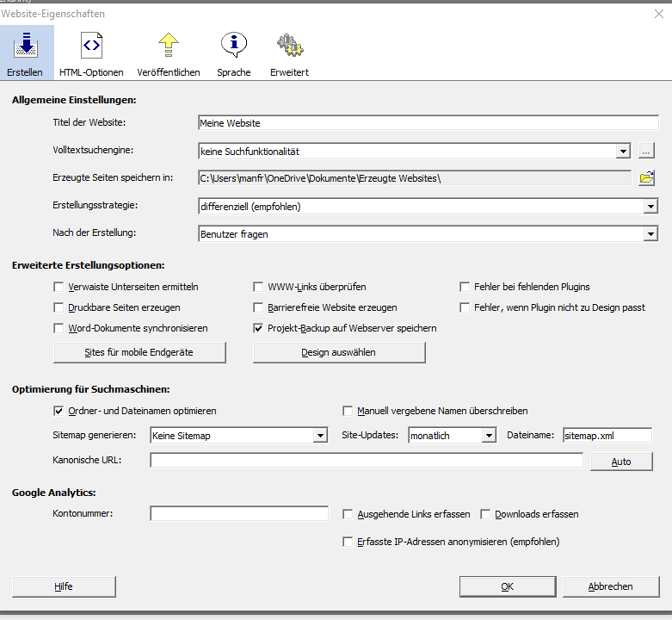Expand the Erstellungsstrategie dropdown
Image resolution: width=672 pixels, height=620 pixels.
click(x=650, y=207)
